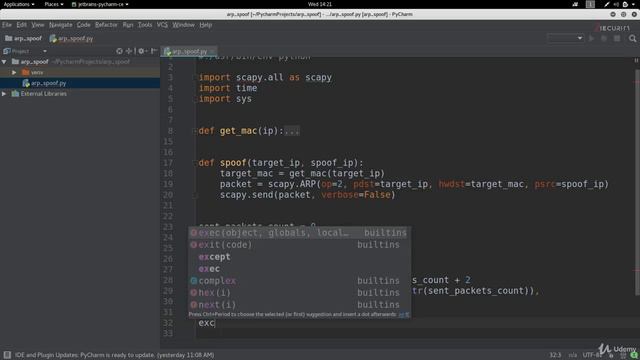The width and height of the screenshot is (640, 360).
Task: Click arp_spoof folder breadcrumb in navigation bar
Action: [23, 38]
